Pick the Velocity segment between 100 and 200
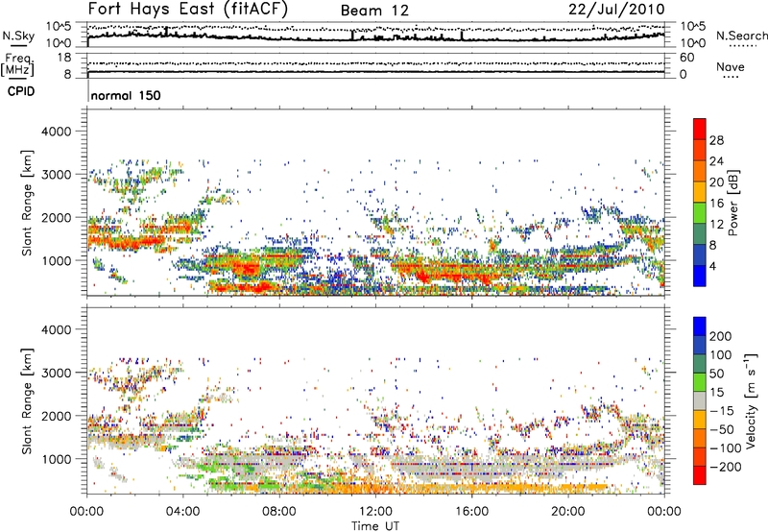 pyautogui.click(x=700, y=345)
